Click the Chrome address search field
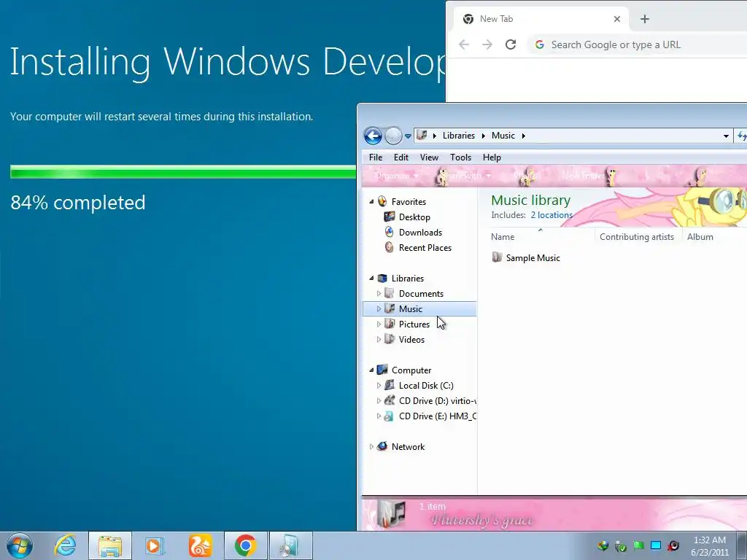Screen dimensions: 747x560 (638, 44)
